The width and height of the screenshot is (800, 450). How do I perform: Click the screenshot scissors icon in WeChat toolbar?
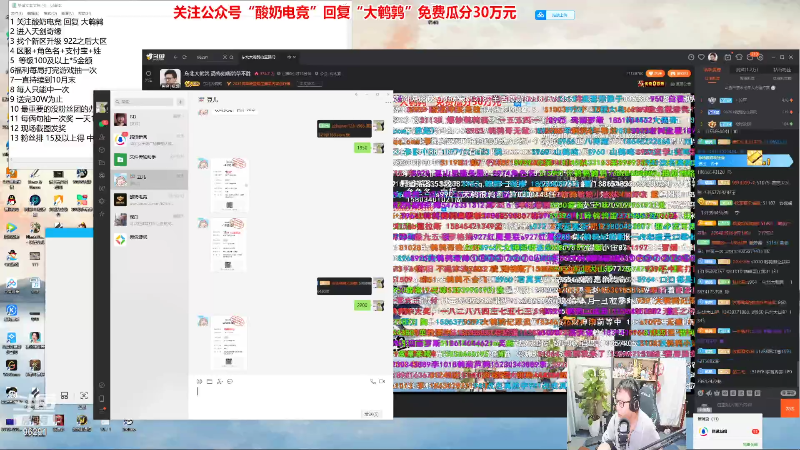tap(219, 382)
